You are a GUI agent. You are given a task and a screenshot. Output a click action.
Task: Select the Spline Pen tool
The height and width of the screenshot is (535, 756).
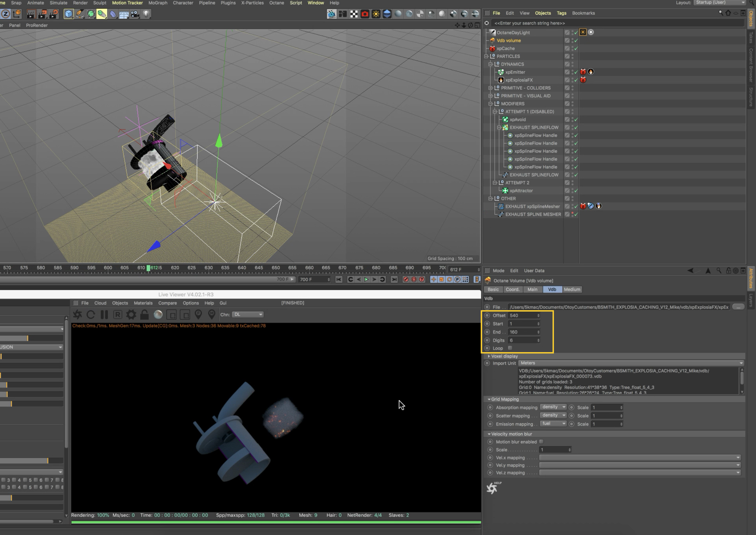80,14
